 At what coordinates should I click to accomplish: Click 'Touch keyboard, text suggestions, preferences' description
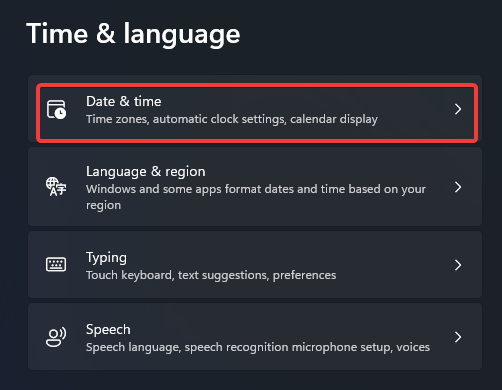click(x=211, y=275)
